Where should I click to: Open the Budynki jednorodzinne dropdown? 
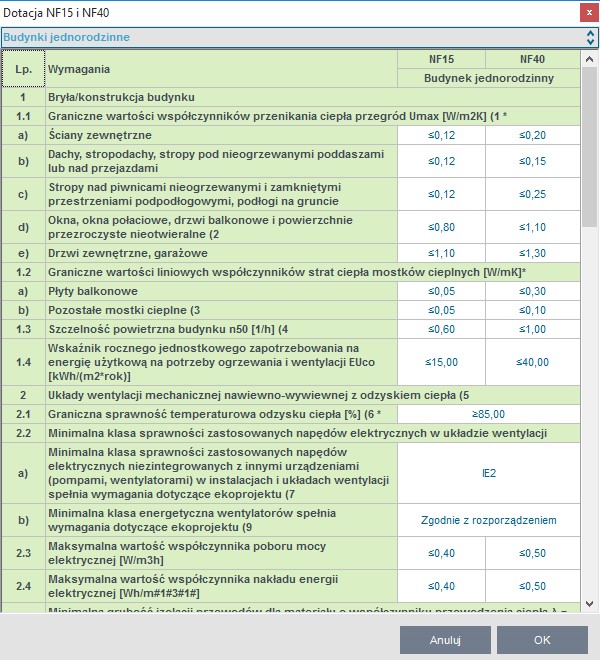299,37
